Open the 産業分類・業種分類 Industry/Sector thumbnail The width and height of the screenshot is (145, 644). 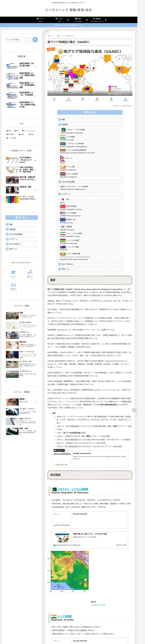(12, 180)
